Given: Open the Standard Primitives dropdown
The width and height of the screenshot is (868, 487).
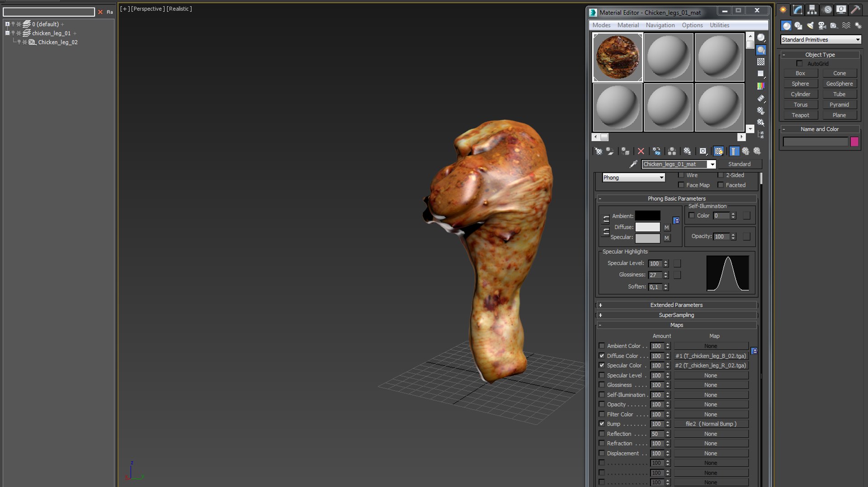Looking at the screenshot, I should (821, 40).
